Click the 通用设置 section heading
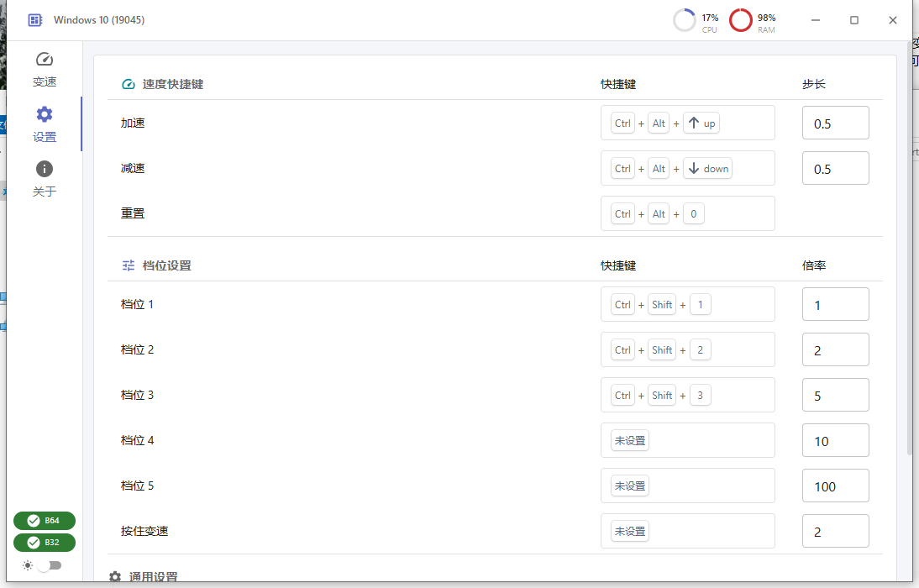The width and height of the screenshot is (919, 588). (153, 577)
